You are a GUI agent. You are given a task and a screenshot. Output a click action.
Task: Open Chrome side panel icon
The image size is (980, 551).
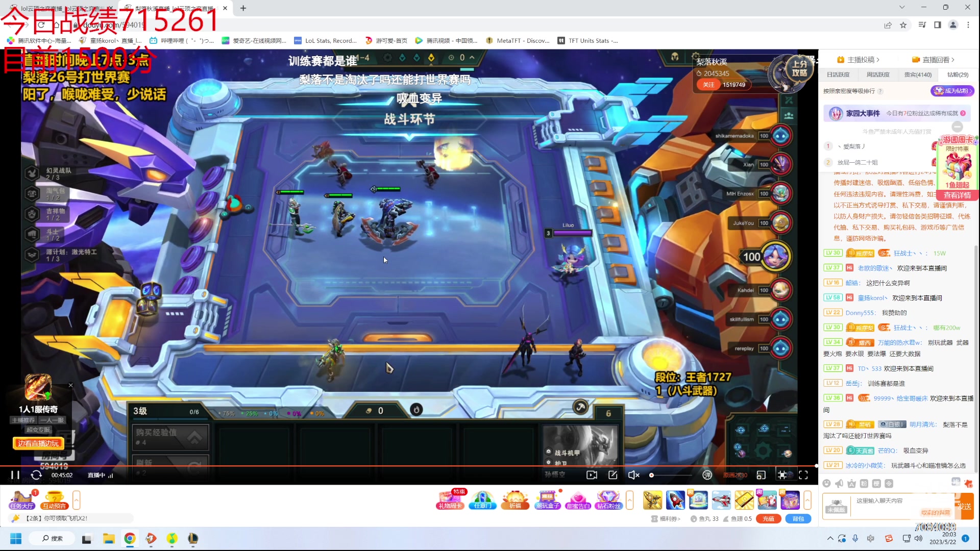click(938, 25)
